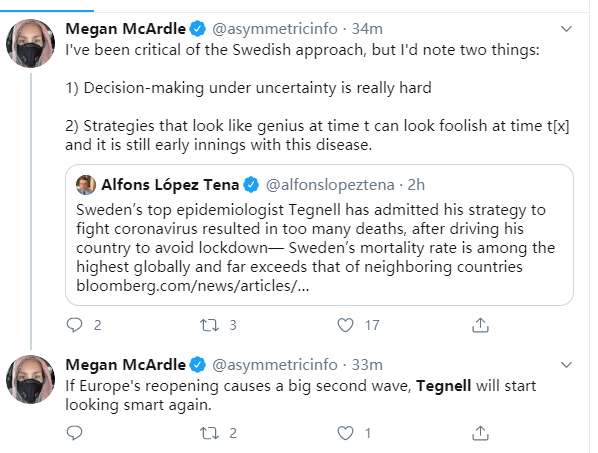The width and height of the screenshot is (598, 453).
Task: Open the bloomberg.com article link
Action: [x=193, y=286]
